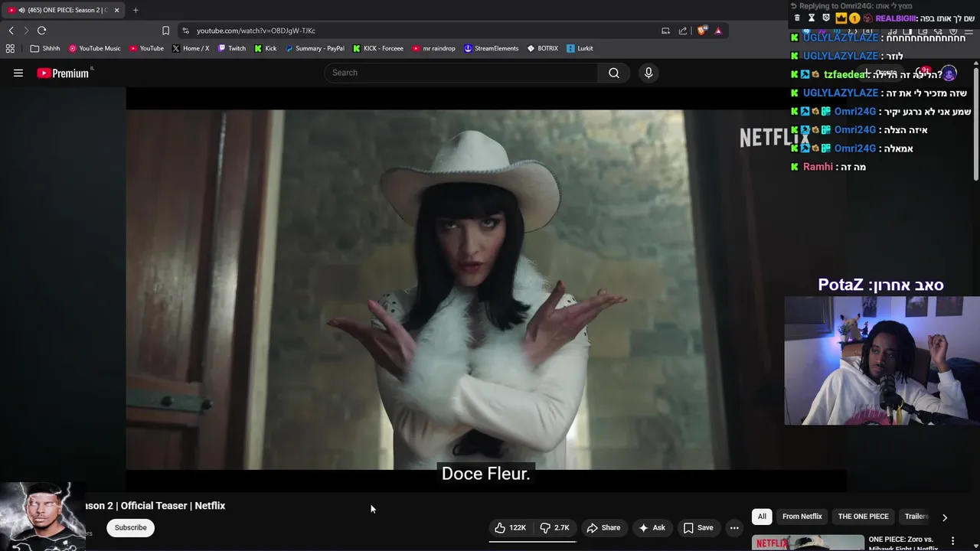This screenshot has height=551, width=980.
Task: Click in the YouTube Search field
Action: (x=461, y=73)
